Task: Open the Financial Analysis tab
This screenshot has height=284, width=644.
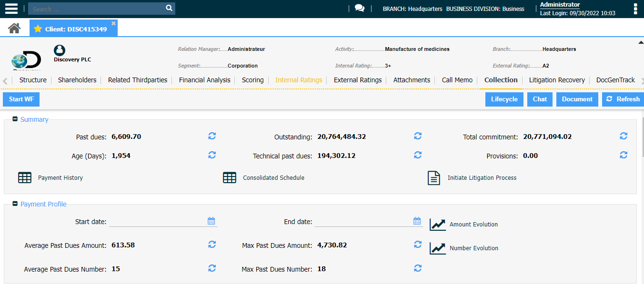Action: (x=204, y=80)
